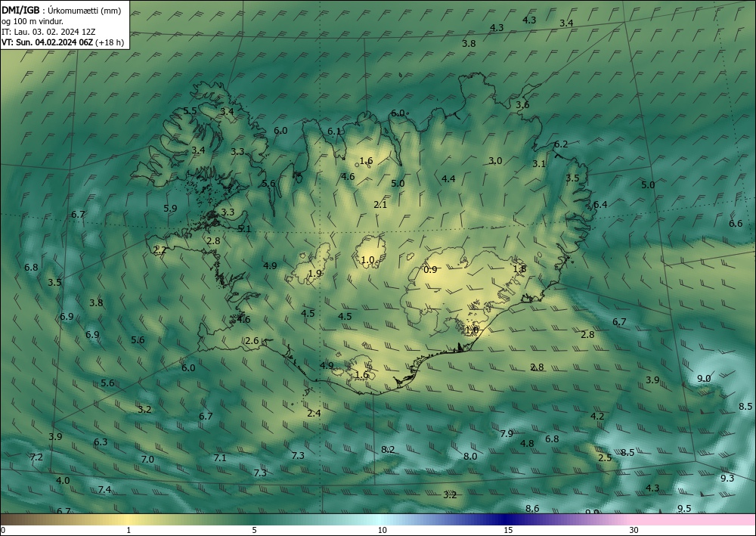Click the 9.5 value in the bottom right
This screenshot has height=536, width=756.
click(x=684, y=508)
